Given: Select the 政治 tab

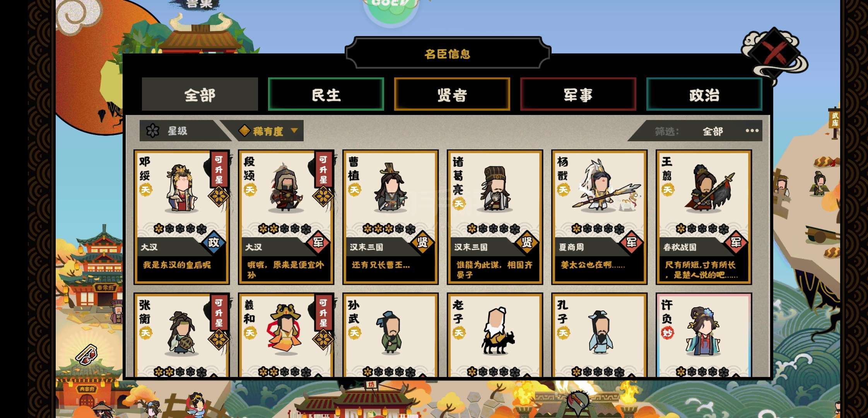Looking at the screenshot, I should click(704, 94).
